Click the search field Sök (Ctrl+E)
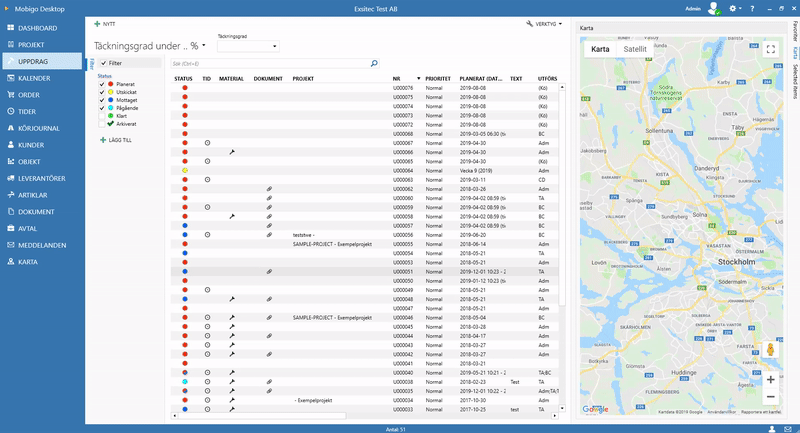The image size is (800, 433). click(270, 64)
